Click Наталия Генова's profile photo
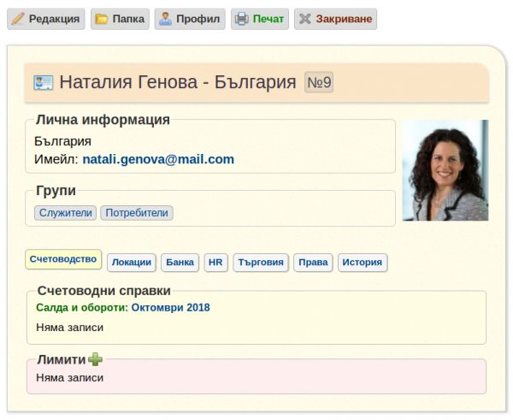Image resolution: width=513 pixels, height=420 pixels. click(x=445, y=170)
